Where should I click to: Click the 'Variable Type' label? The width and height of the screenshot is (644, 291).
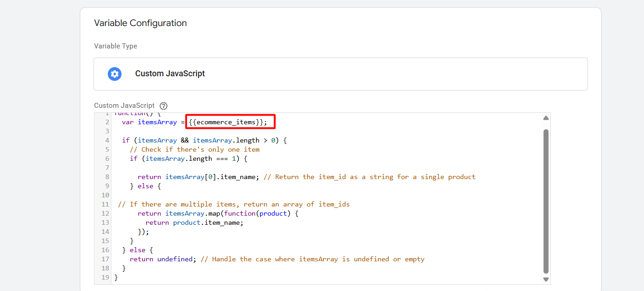116,46
